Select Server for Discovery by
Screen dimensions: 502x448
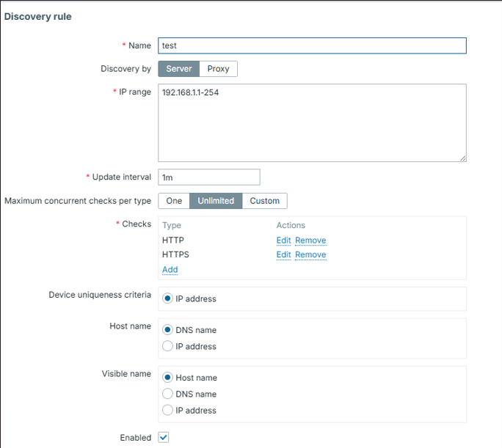[178, 69]
